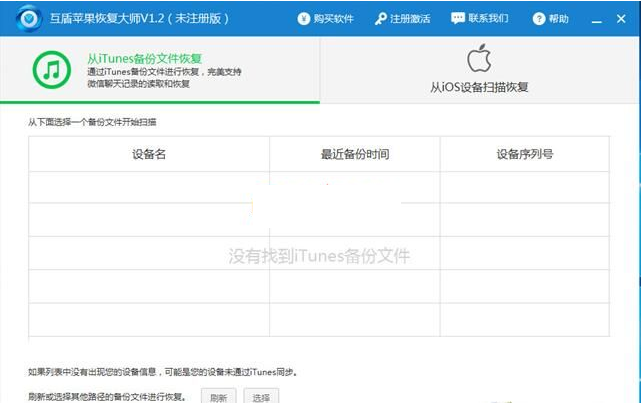Click the key icon for 注册激活

(381, 19)
